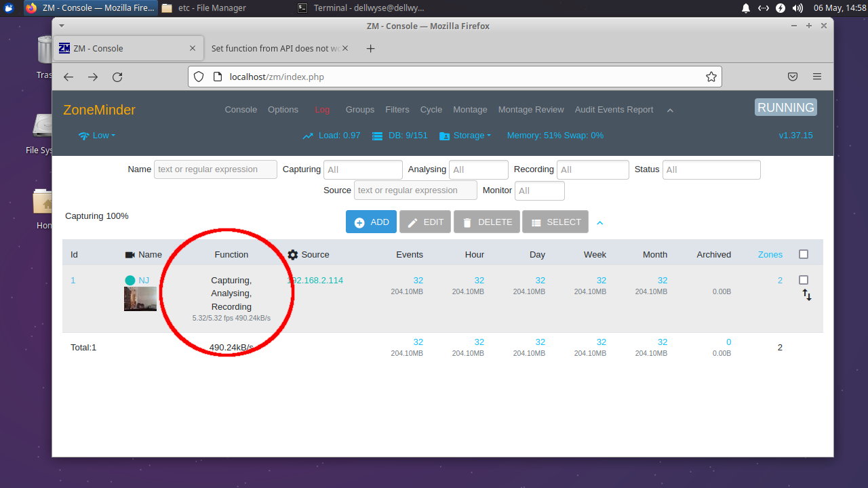Image resolution: width=868 pixels, height=488 pixels.
Task: Click the Firefox forward arrow
Action: (x=93, y=77)
